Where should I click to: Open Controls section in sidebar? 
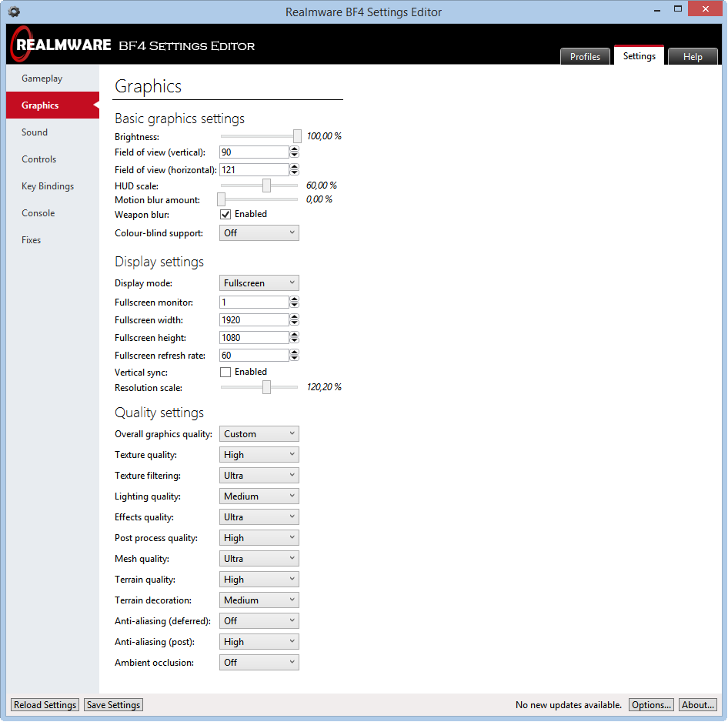(52, 159)
